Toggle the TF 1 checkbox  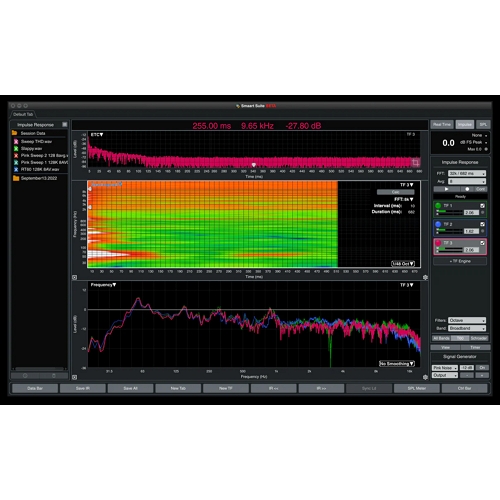point(482,206)
